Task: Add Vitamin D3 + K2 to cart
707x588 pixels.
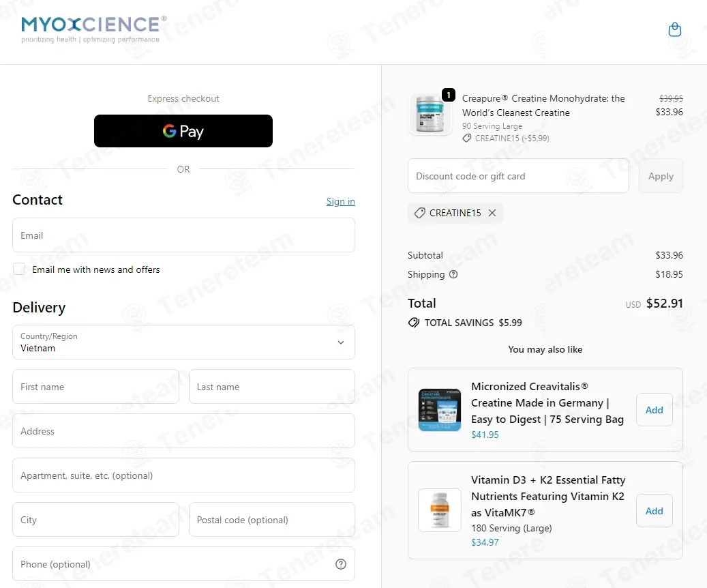Action: click(654, 511)
